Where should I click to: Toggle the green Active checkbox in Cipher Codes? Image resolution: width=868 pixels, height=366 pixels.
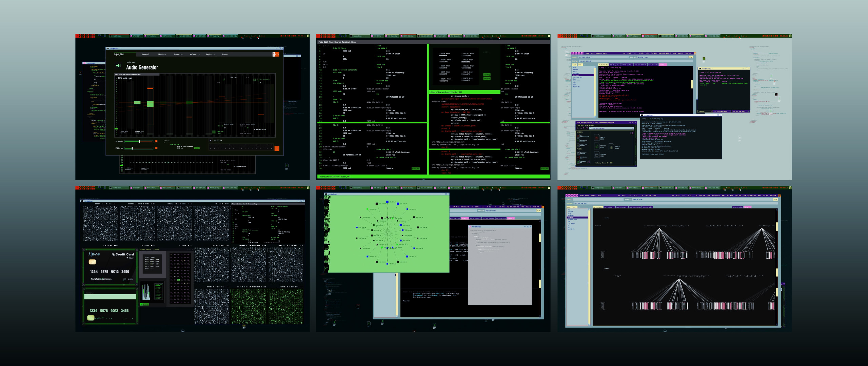click(141, 304)
